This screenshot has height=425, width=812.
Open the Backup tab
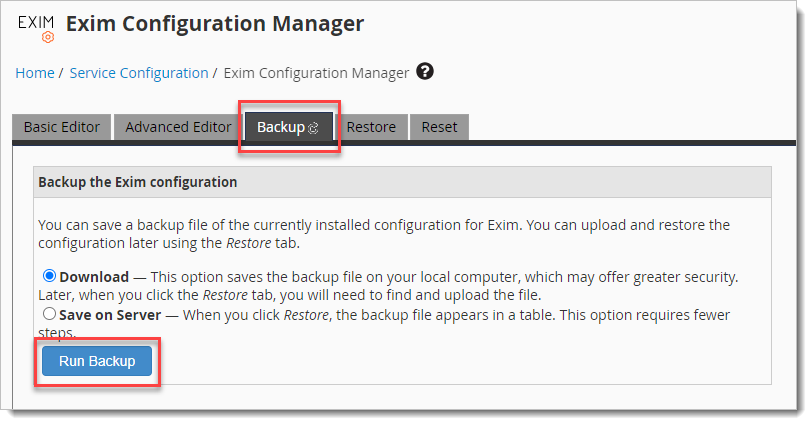288,127
